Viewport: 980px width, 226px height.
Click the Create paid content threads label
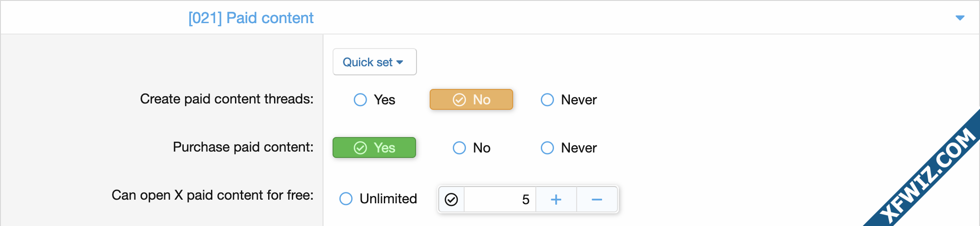click(227, 99)
